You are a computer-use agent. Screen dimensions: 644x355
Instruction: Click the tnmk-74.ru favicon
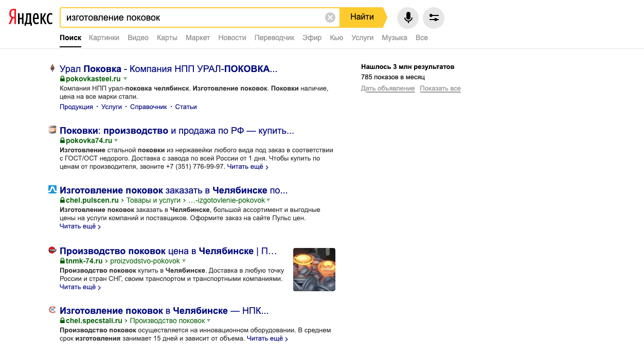click(52, 250)
